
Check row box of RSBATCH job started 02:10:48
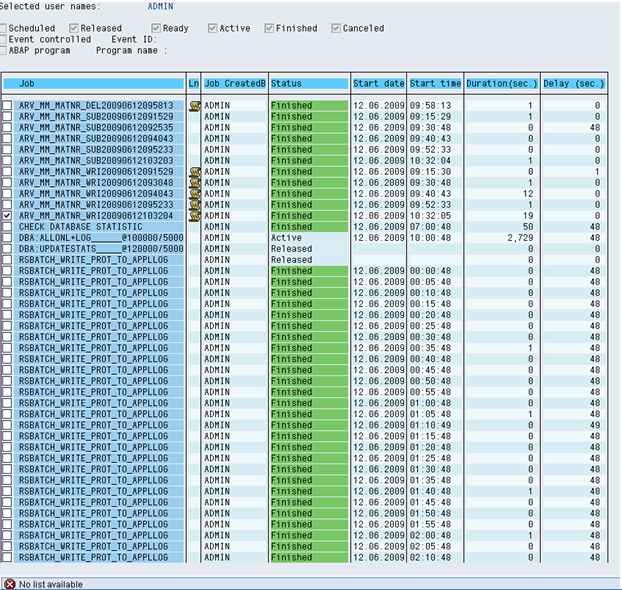point(7,557)
